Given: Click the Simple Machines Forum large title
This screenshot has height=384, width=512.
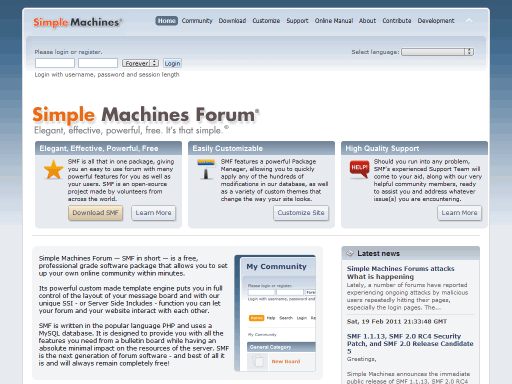Looking at the screenshot, I should point(146,115).
